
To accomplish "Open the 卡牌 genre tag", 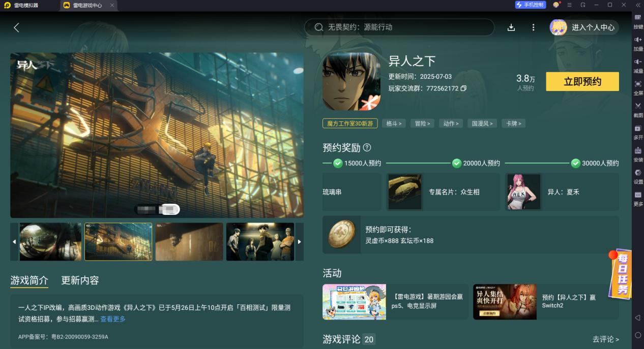I will (514, 123).
